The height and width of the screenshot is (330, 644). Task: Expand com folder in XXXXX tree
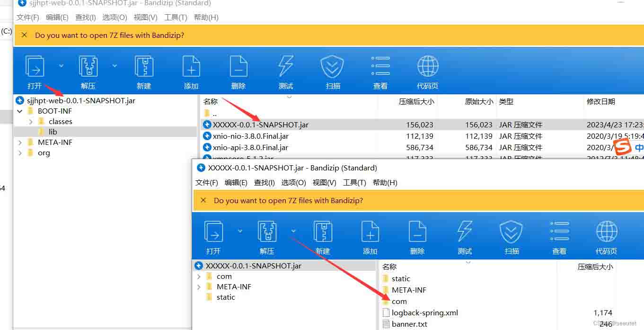click(199, 276)
